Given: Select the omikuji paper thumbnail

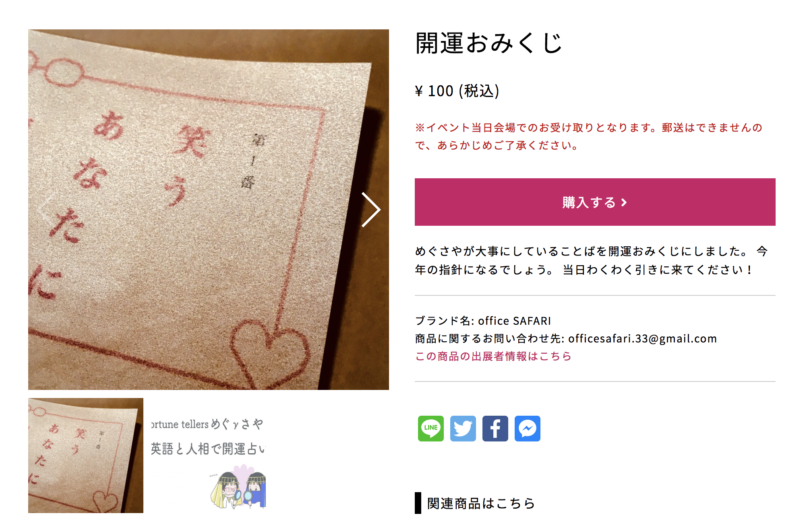Looking at the screenshot, I should (x=86, y=455).
